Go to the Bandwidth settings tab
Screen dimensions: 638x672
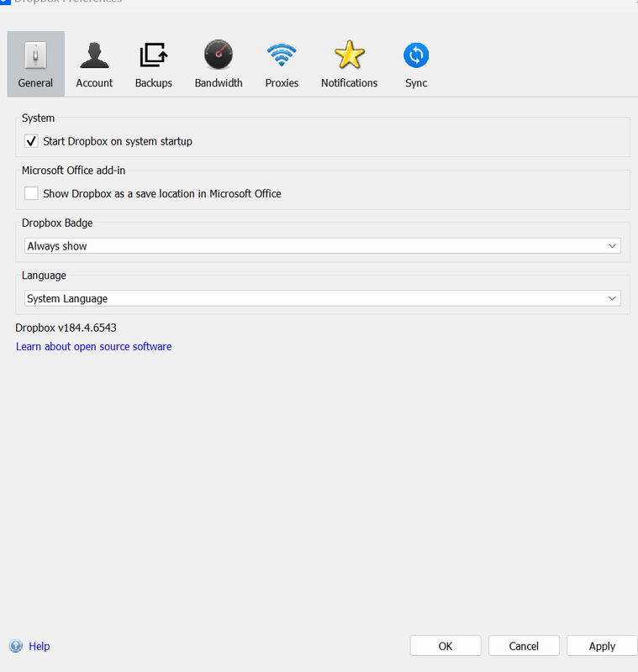[x=219, y=64]
